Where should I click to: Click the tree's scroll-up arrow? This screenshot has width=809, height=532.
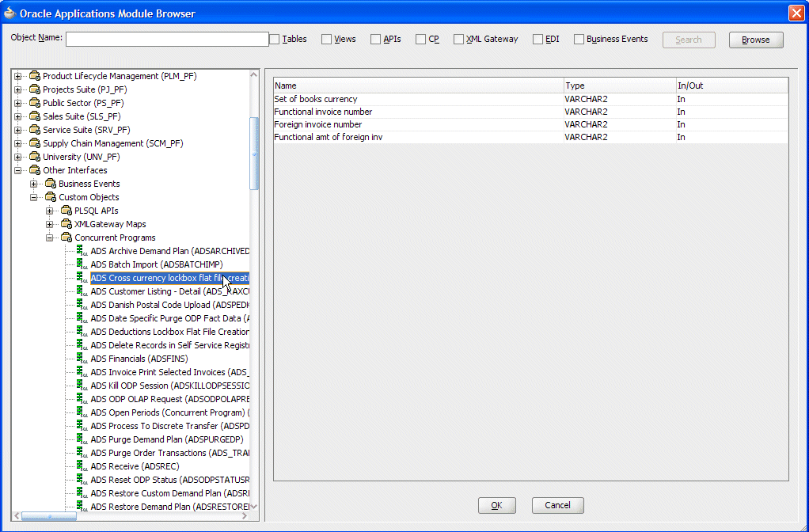(253, 75)
